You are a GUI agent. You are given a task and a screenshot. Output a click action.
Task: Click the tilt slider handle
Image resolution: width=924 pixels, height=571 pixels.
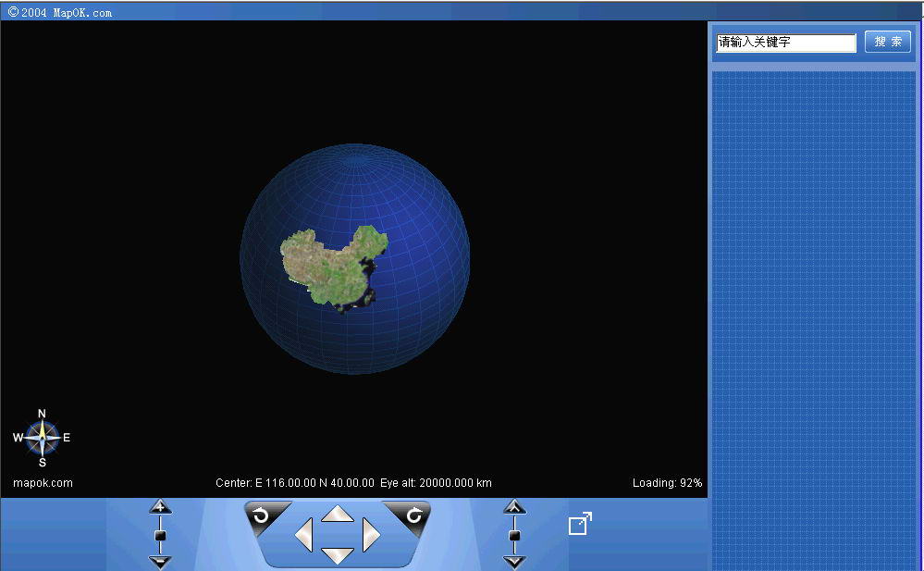click(514, 535)
